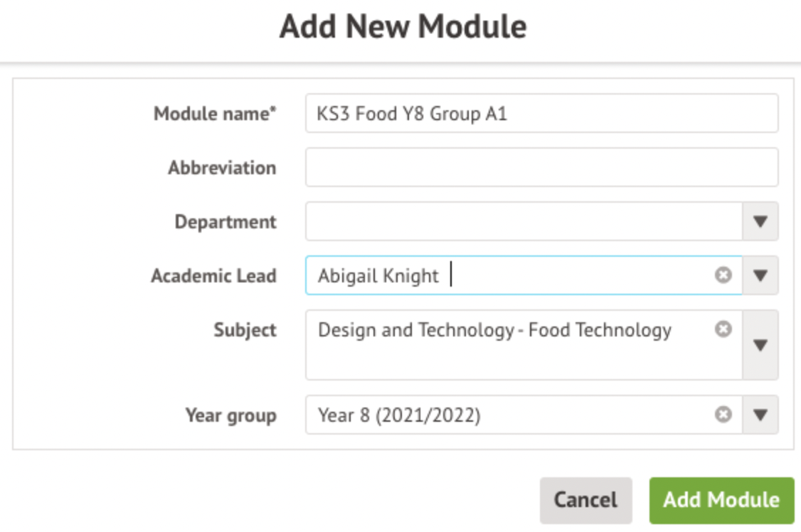
Task: Focus the empty Abbreviation field
Action: (541, 168)
